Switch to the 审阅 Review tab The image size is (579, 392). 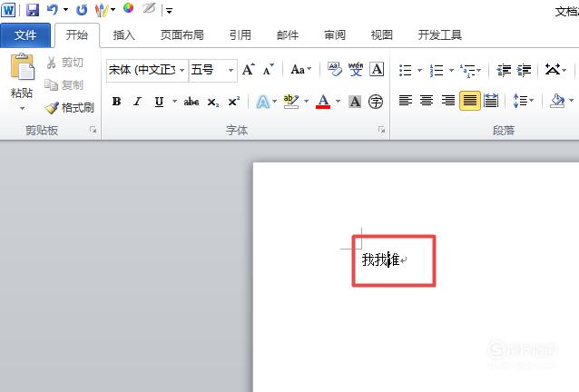pyautogui.click(x=335, y=35)
